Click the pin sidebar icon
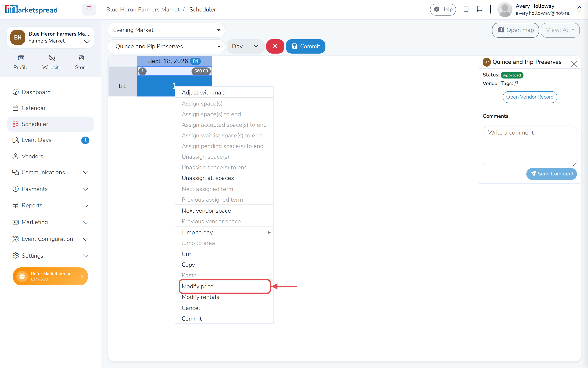 [89, 9]
